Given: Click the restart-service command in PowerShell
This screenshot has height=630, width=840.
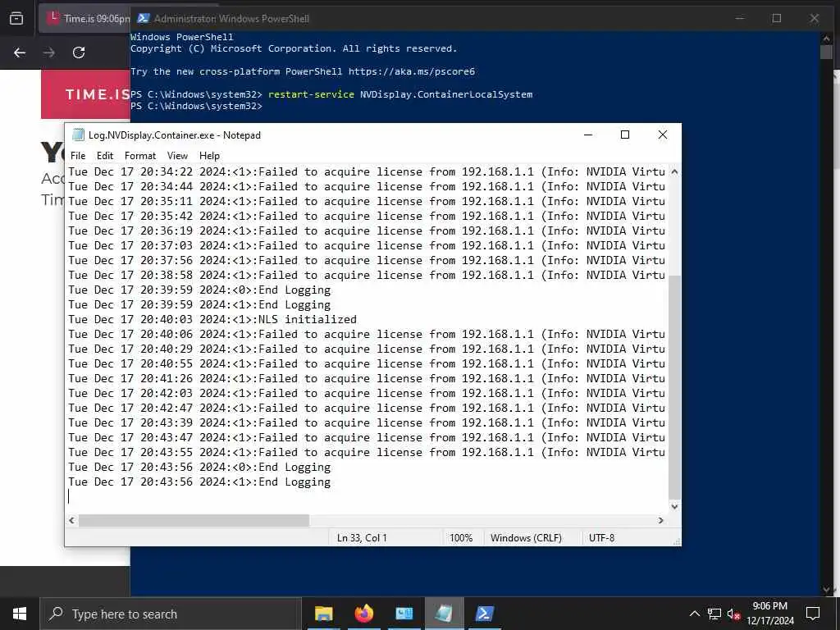Looking at the screenshot, I should pyautogui.click(x=400, y=94).
